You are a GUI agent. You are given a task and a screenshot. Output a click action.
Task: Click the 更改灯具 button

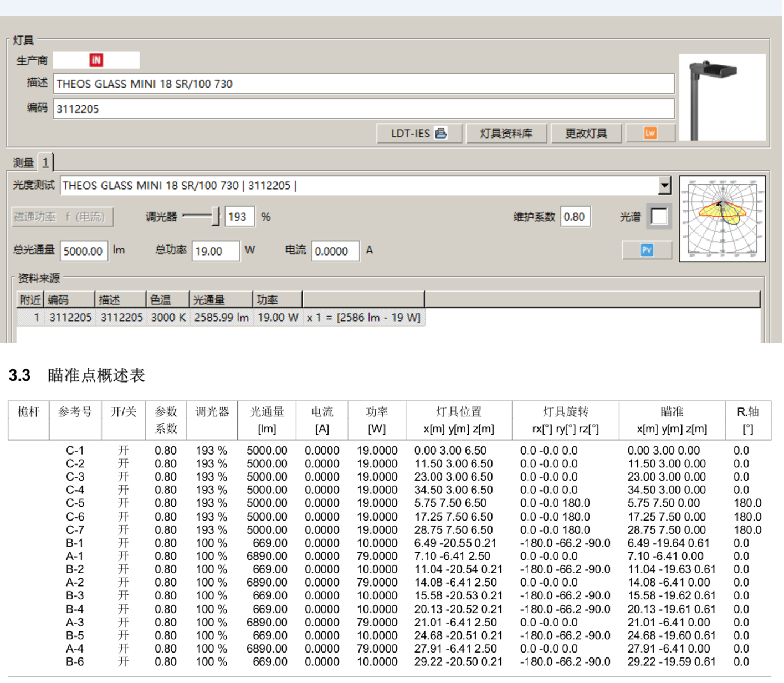pyautogui.click(x=586, y=134)
